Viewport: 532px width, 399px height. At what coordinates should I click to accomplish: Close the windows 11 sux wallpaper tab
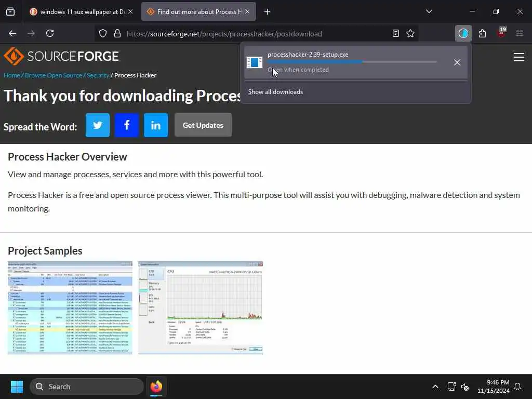click(x=130, y=11)
